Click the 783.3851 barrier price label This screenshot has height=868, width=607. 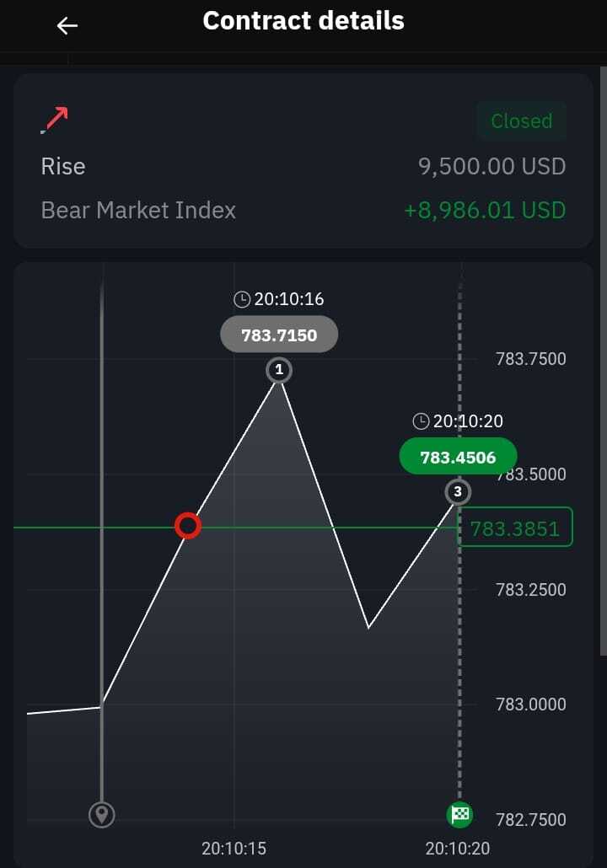(x=514, y=528)
